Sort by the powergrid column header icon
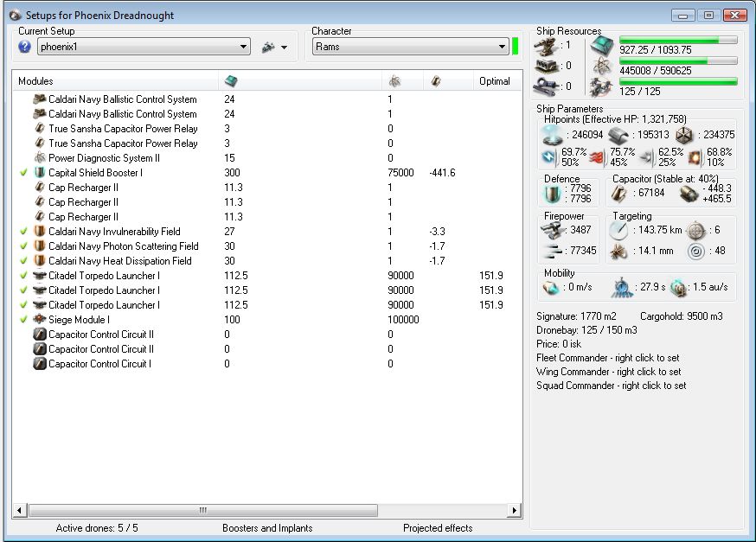The image size is (756, 542). [x=395, y=81]
